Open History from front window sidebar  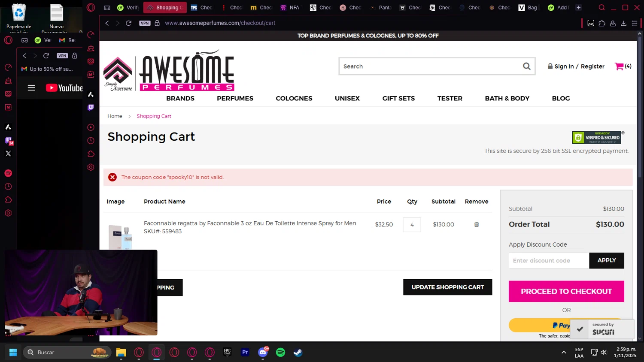coord(91,141)
